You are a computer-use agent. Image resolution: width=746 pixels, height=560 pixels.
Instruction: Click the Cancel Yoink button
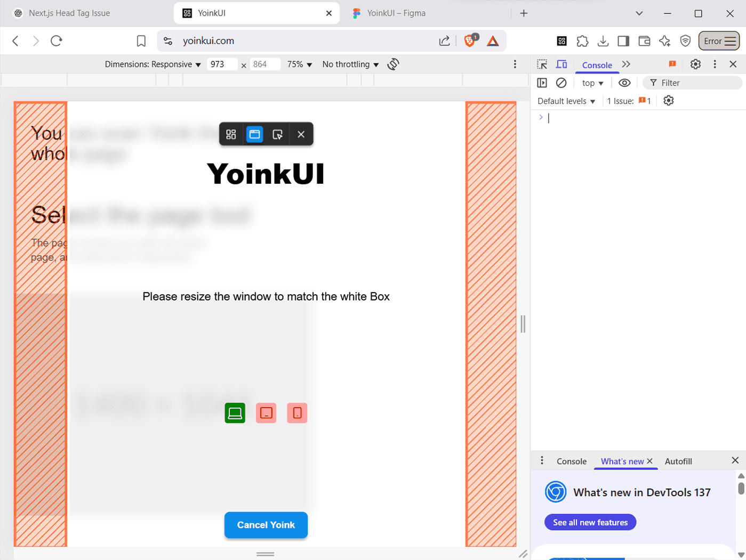[x=266, y=525]
